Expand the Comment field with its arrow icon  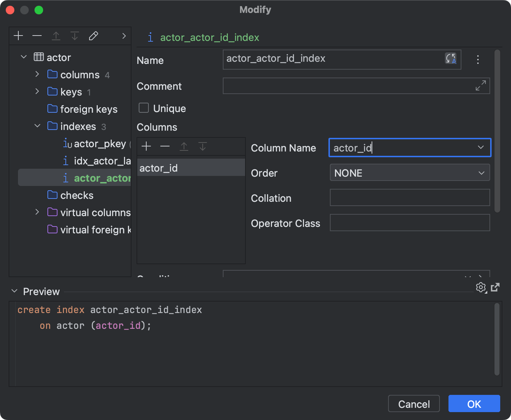click(x=481, y=86)
